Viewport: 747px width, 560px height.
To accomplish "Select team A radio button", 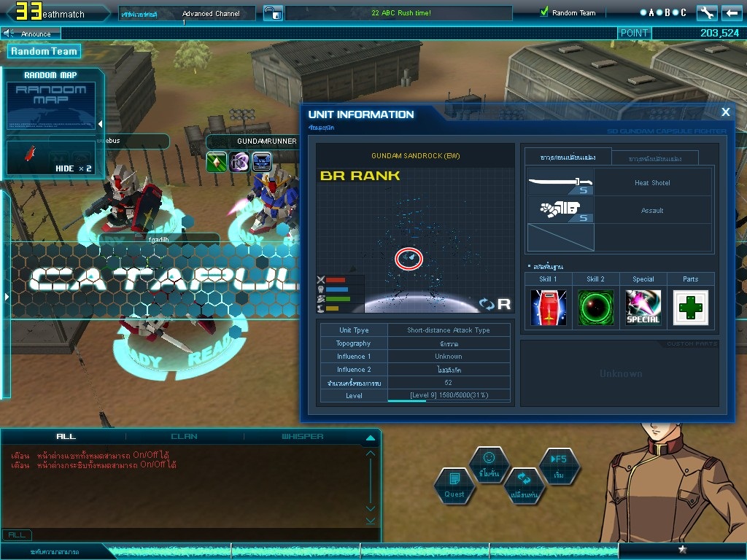I will (643, 12).
